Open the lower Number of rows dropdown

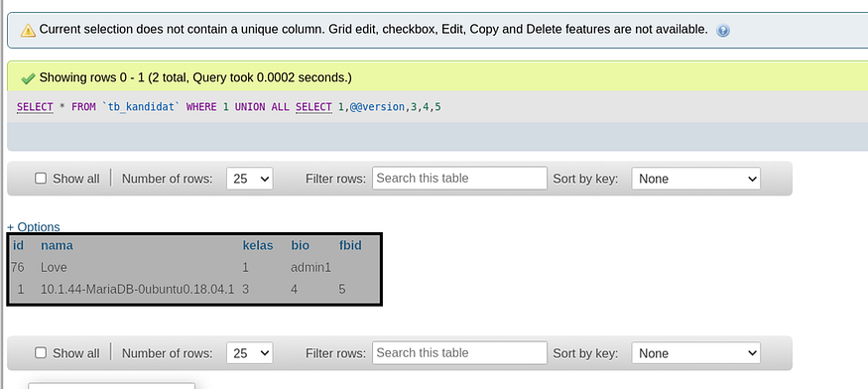pos(250,353)
